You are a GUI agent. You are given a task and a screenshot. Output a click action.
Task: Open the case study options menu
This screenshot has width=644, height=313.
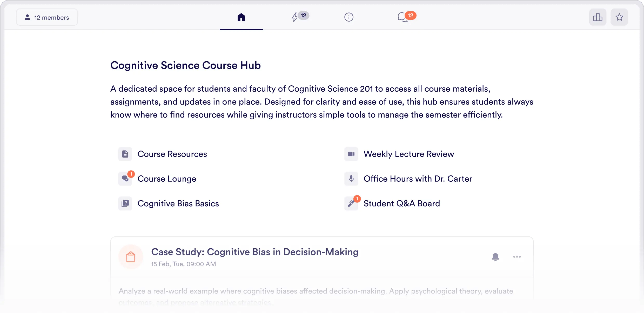[x=517, y=257]
